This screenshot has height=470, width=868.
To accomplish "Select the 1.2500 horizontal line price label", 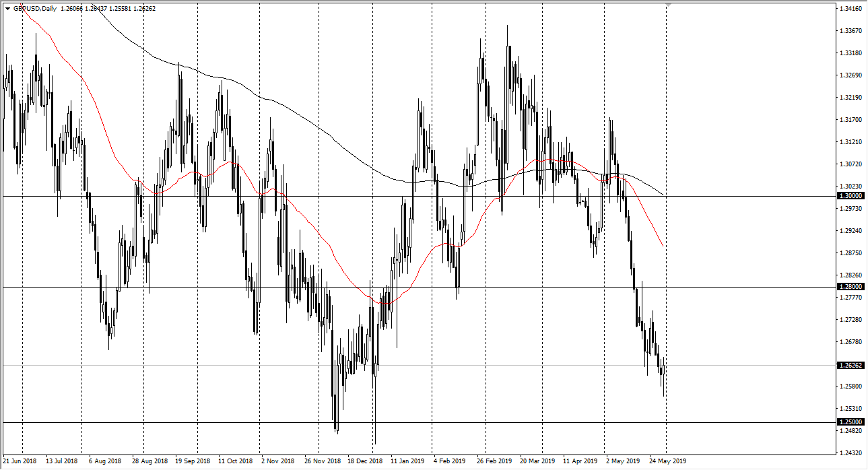I will coord(850,422).
